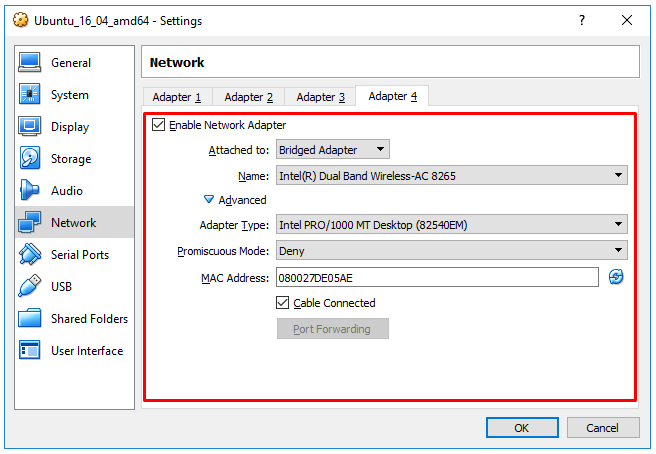The image size is (656, 454).
Task: Open the Promiscuous Mode dropdown
Action: tap(451, 250)
